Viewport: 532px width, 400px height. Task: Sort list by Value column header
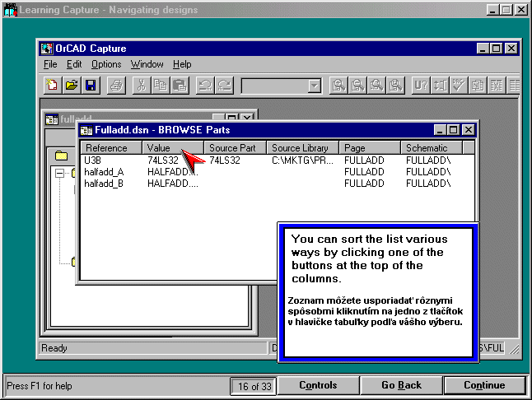click(x=172, y=148)
